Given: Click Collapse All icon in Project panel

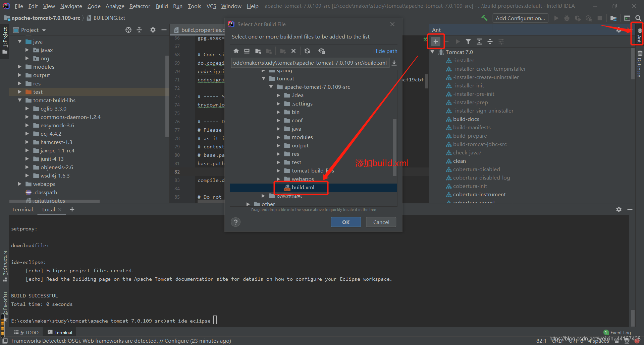Looking at the screenshot, I should [139, 30].
